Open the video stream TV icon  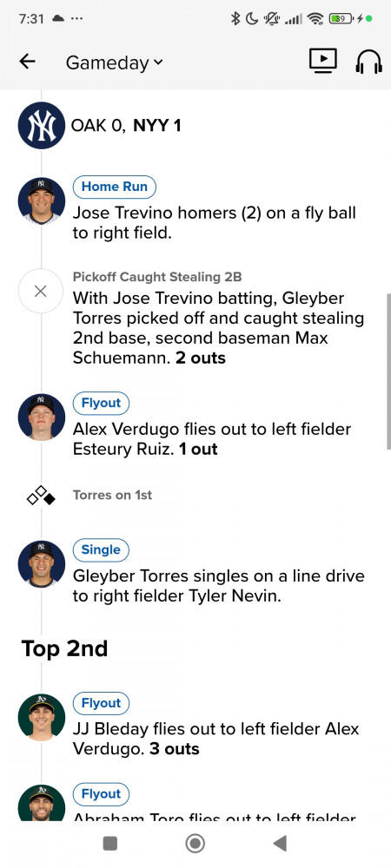(323, 61)
